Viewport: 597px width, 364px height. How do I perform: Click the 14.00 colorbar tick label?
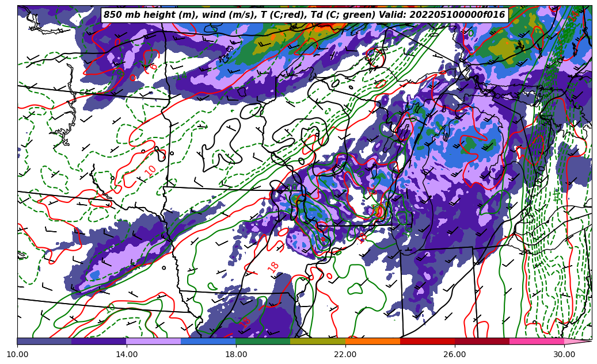click(127, 355)
